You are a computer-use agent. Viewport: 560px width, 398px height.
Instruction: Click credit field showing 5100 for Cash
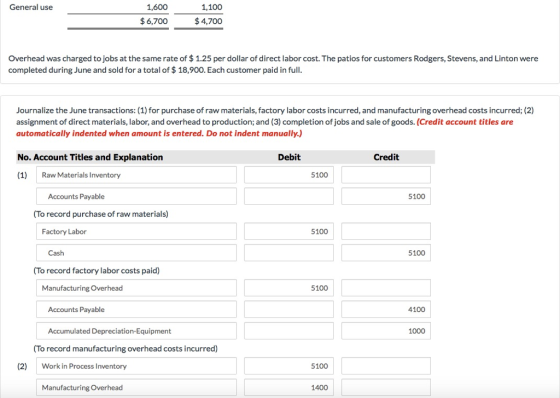coord(386,253)
